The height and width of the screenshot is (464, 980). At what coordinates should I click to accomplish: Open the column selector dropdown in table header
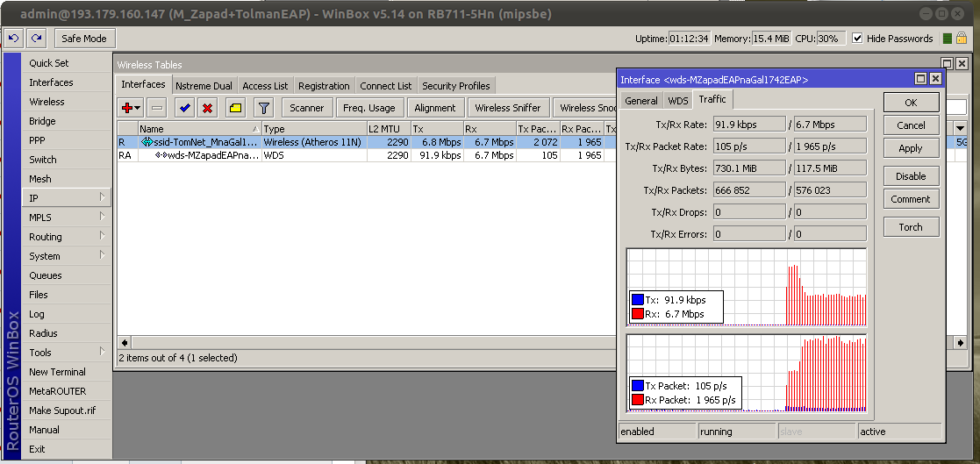pyautogui.click(x=960, y=129)
